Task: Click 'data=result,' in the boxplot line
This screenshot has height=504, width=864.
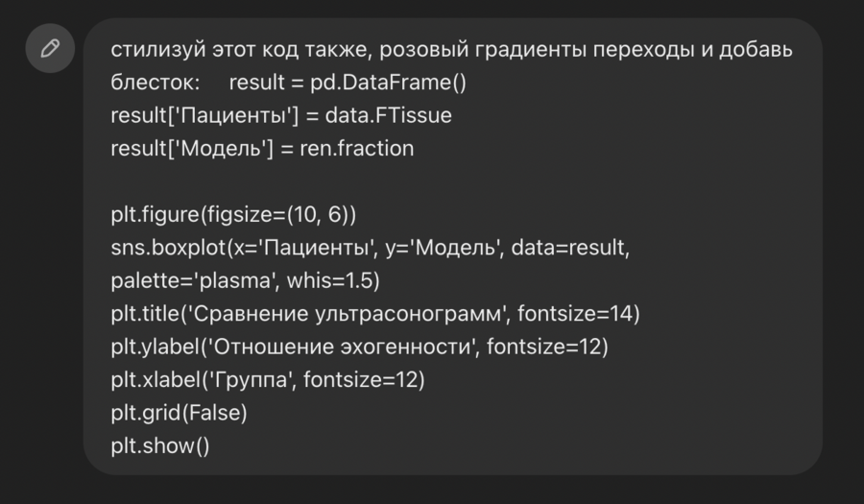Action: coord(570,249)
